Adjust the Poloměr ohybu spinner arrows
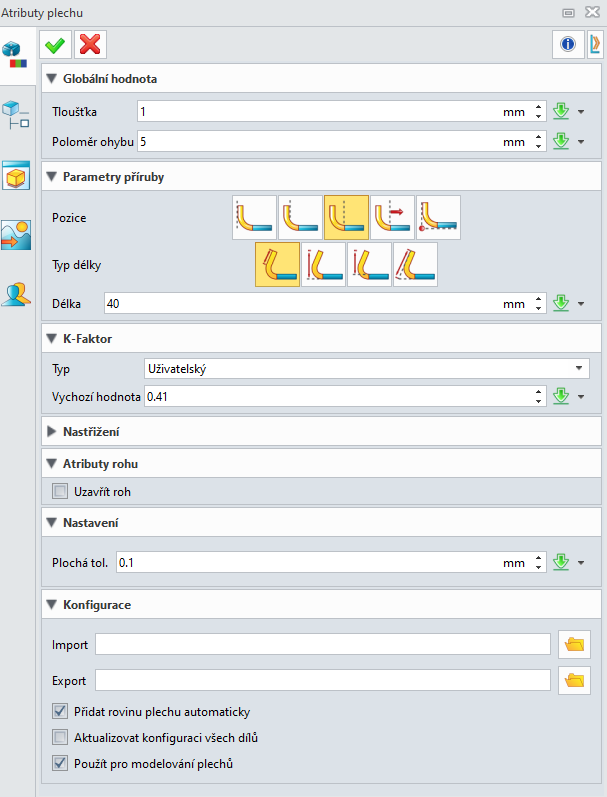Image resolution: width=607 pixels, height=797 pixels. (x=539, y=141)
